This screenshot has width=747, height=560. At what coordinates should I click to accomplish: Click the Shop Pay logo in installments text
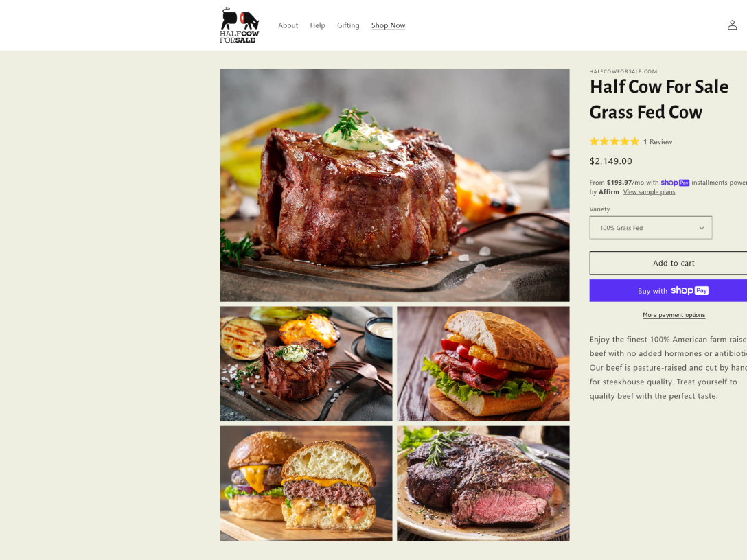pos(675,183)
